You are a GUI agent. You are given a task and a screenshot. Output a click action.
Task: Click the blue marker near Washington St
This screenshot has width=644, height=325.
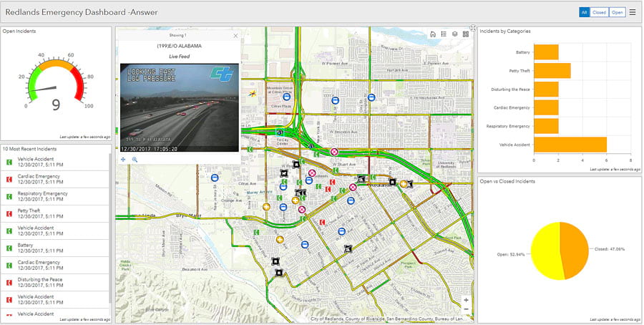pyautogui.click(x=371, y=97)
